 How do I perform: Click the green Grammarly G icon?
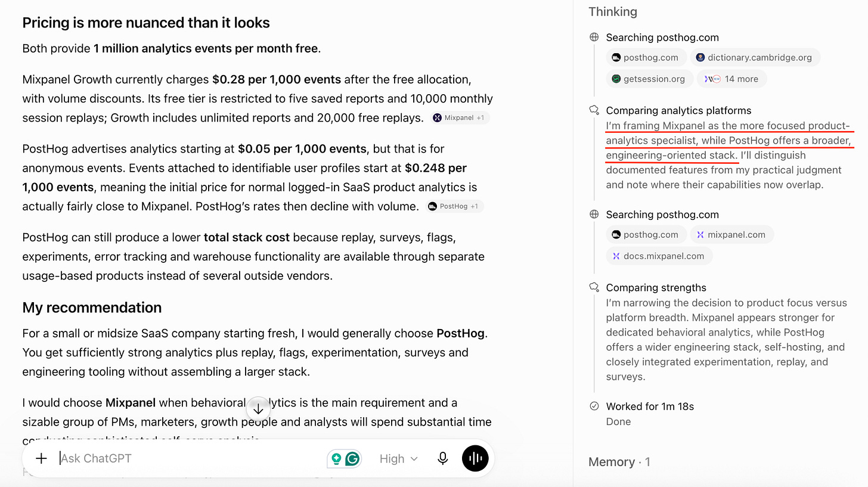[353, 458]
